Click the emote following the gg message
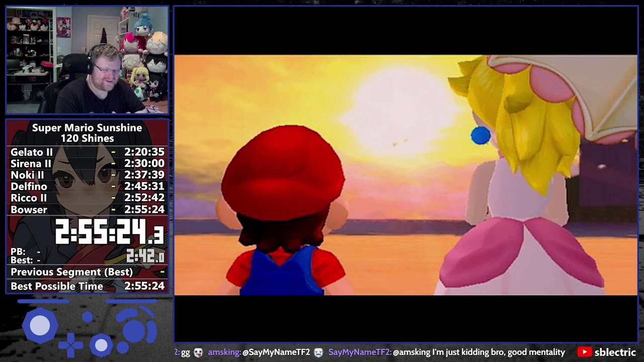The image size is (644, 362). pyautogui.click(x=198, y=352)
